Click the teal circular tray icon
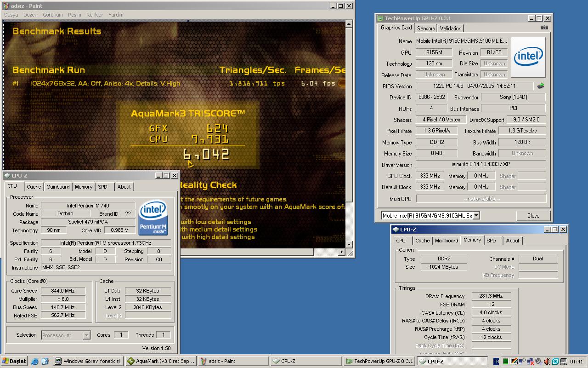Image resolution: width=588 pixels, height=368 pixels. 555,362
